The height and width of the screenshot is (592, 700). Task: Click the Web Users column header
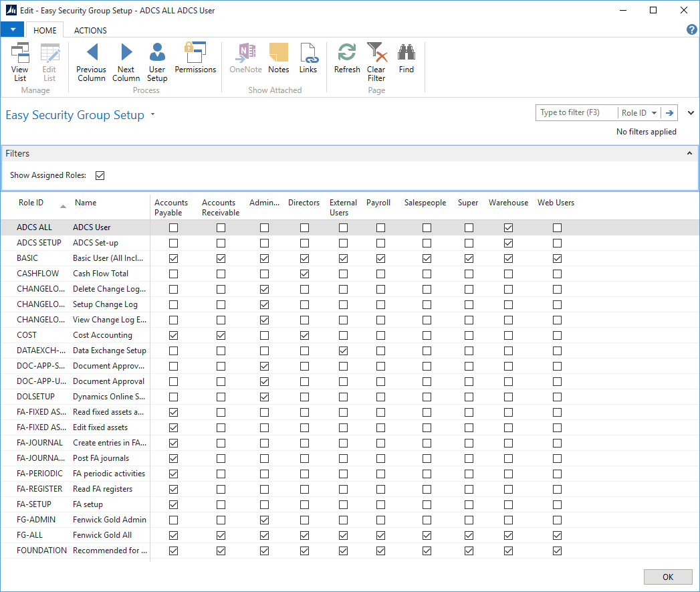point(556,203)
